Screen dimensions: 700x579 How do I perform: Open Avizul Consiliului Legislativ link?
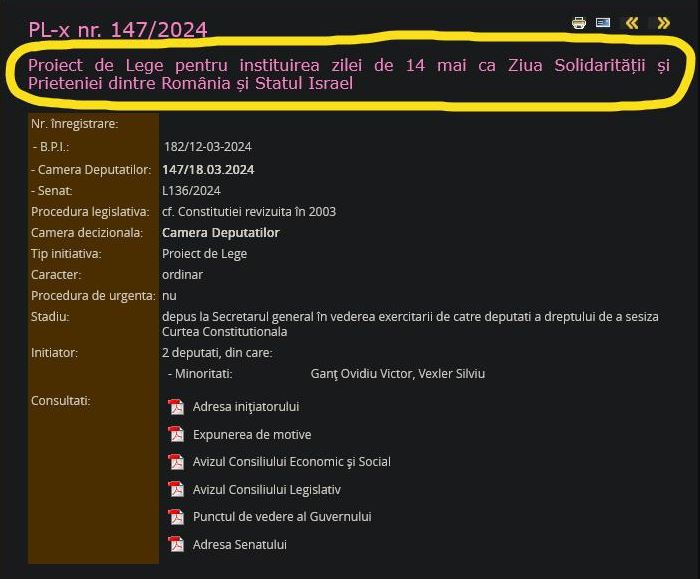266,490
